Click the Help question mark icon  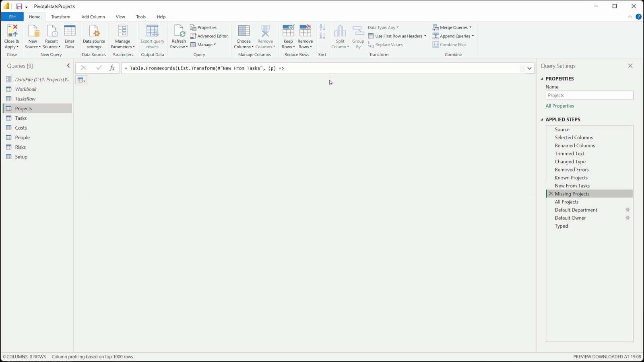(638, 16)
